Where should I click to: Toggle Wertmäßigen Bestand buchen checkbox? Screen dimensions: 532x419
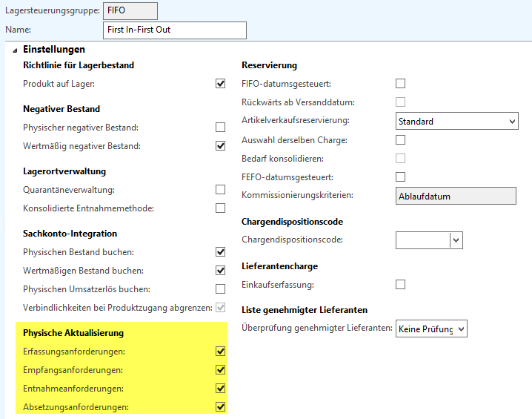[220, 271]
